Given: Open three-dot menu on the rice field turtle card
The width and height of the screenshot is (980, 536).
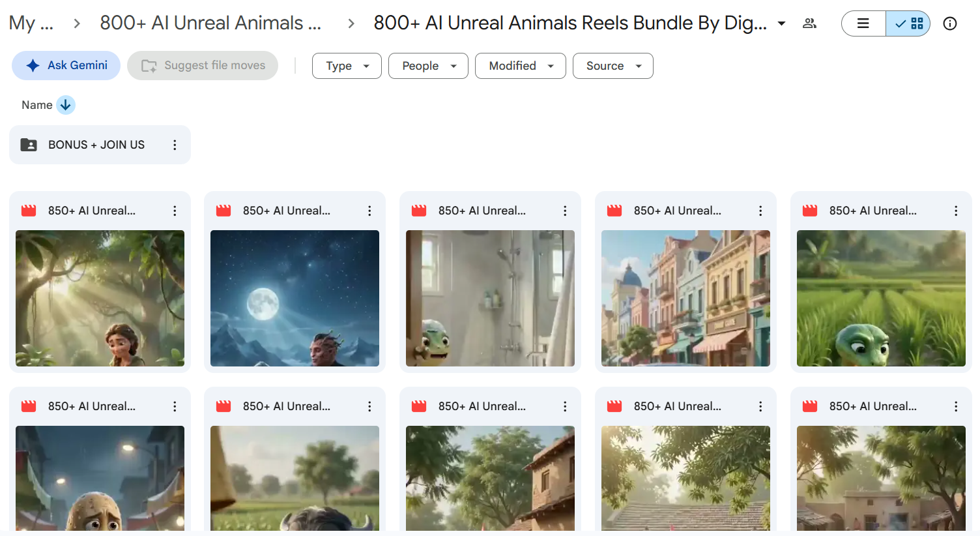Looking at the screenshot, I should tap(956, 211).
